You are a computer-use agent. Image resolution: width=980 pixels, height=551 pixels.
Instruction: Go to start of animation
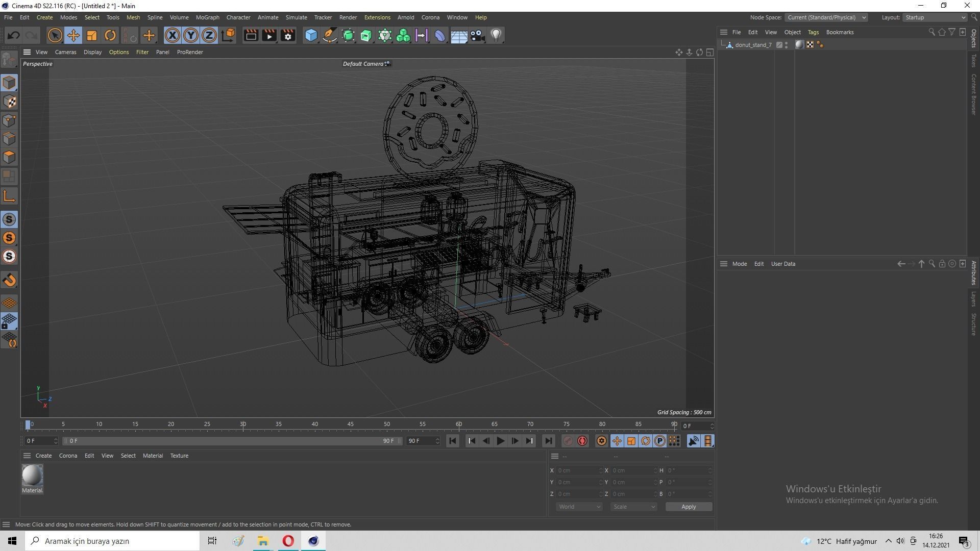[x=452, y=441]
